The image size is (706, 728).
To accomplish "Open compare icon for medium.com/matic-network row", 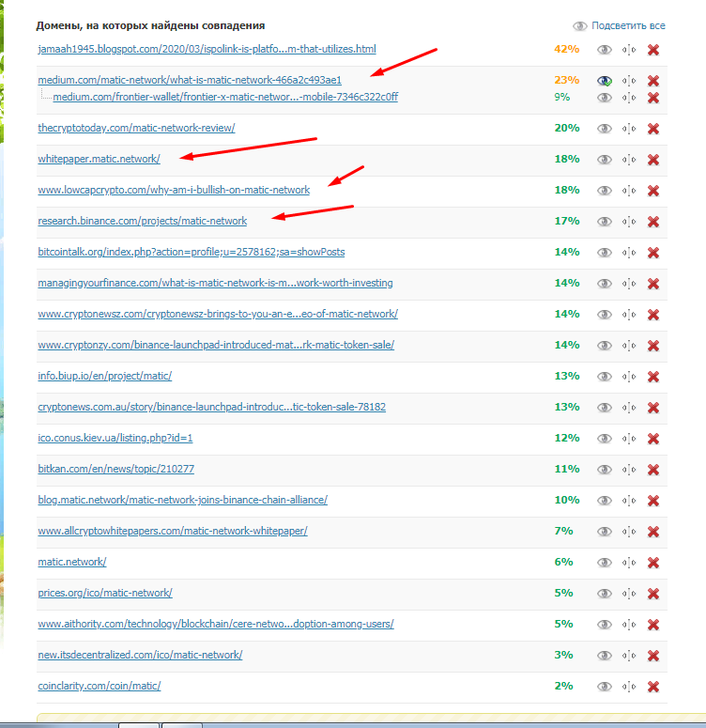I will pyautogui.click(x=629, y=81).
